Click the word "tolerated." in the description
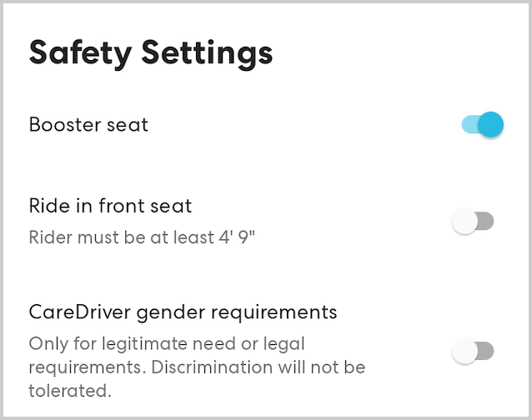The width and height of the screenshot is (532, 420). tap(69, 390)
